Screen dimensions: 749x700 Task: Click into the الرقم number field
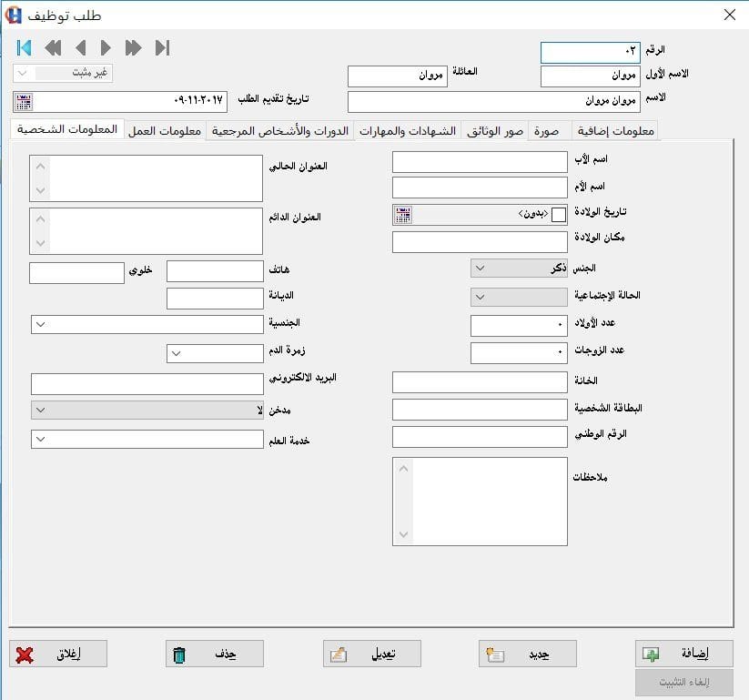[x=591, y=52]
